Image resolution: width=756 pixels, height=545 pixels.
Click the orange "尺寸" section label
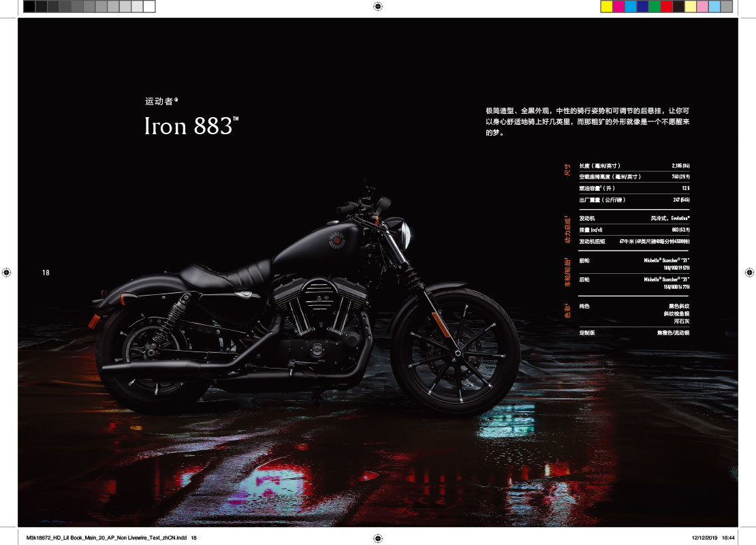(x=567, y=169)
